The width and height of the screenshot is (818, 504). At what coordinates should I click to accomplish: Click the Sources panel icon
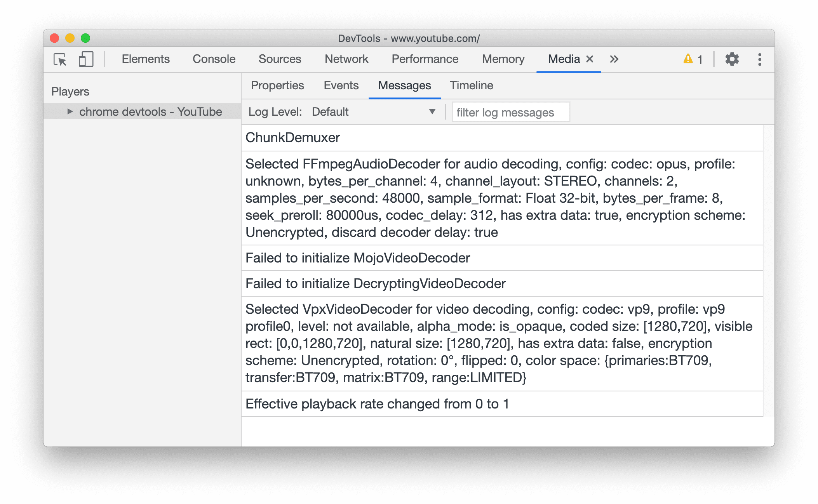[x=280, y=58]
